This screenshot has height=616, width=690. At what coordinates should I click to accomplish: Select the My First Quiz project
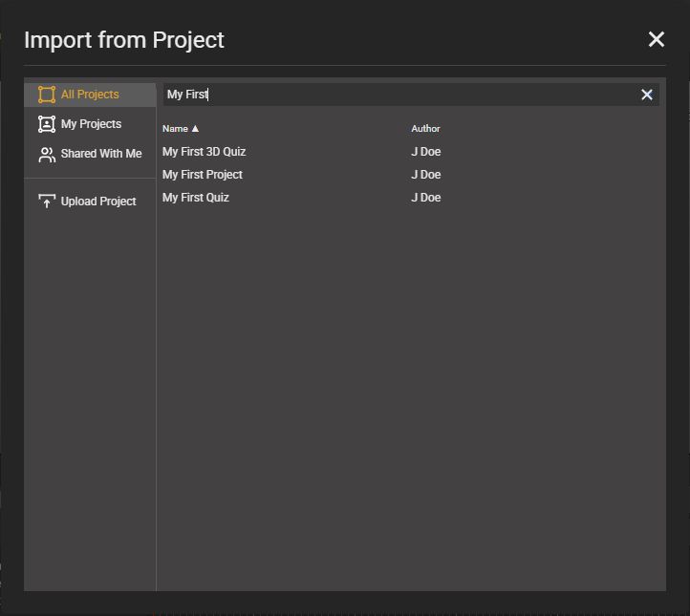pos(195,198)
